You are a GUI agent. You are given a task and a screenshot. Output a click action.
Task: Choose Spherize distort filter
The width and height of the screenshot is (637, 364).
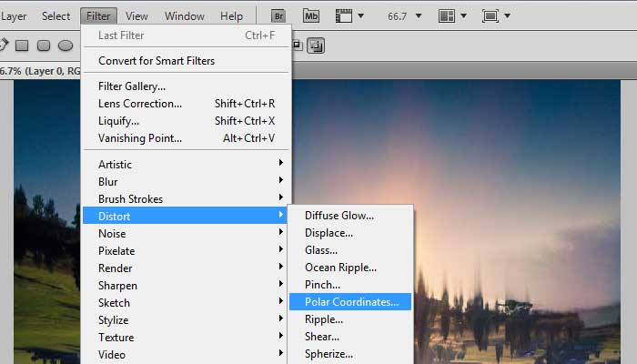coord(350,354)
